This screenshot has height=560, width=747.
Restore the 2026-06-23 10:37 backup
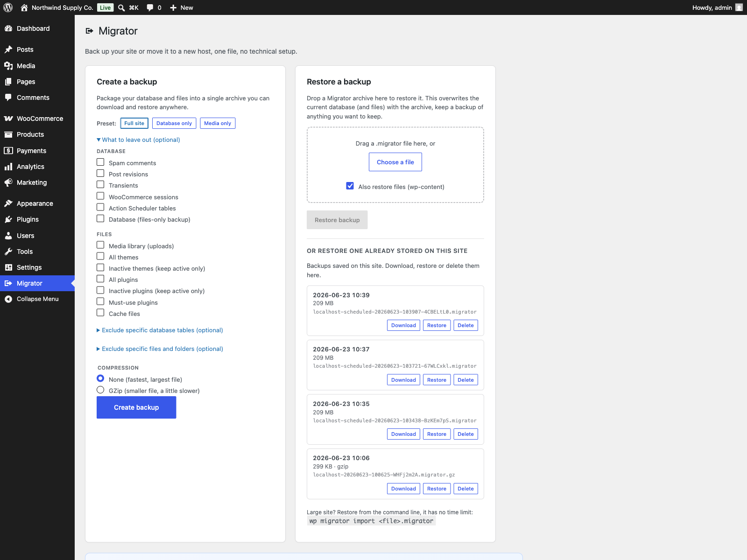tap(437, 380)
